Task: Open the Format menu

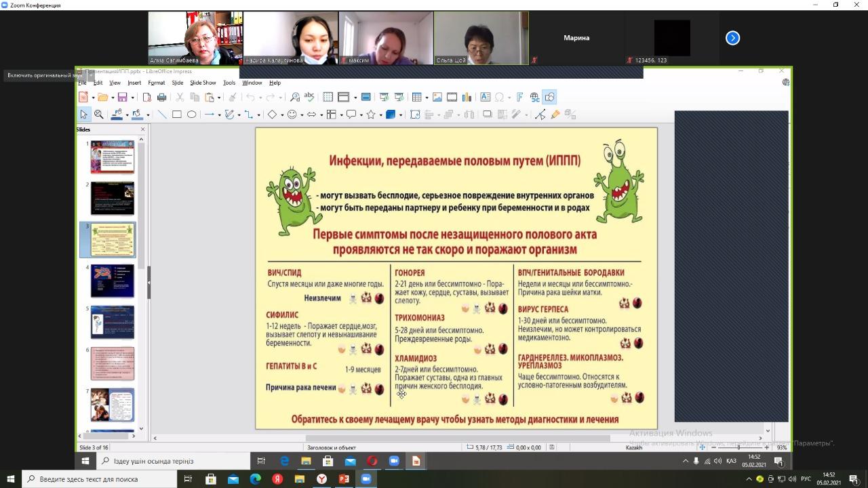Action: click(x=156, y=83)
